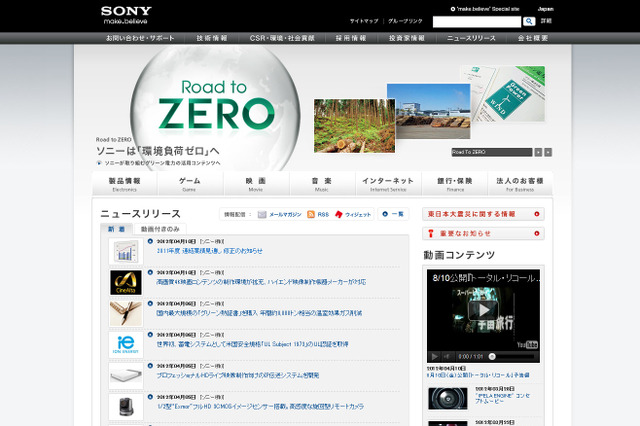This screenshot has height=426, width=640.
Task: Open 技術情報 menu item
Action: (212, 38)
